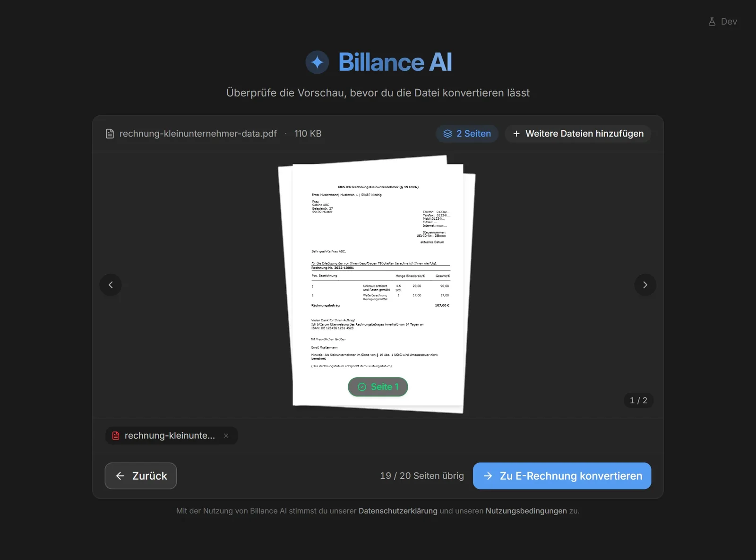Go to next page with right chevron
The image size is (756, 560).
645,285
